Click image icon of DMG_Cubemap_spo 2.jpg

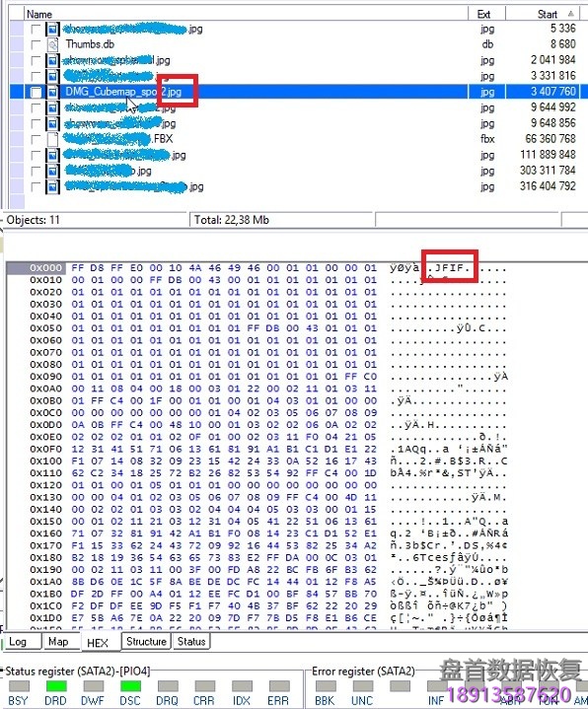(52, 93)
